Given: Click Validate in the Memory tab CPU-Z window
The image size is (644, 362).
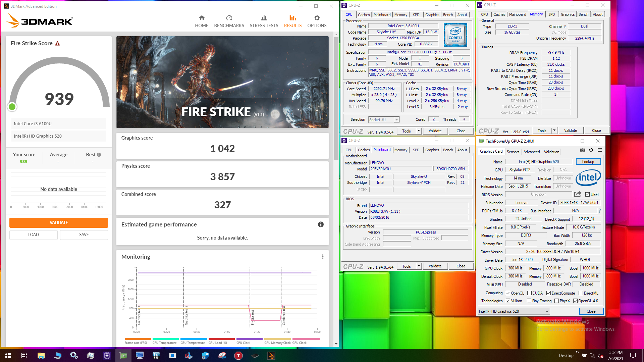Looking at the screenshot, I should tap(571, 131).
